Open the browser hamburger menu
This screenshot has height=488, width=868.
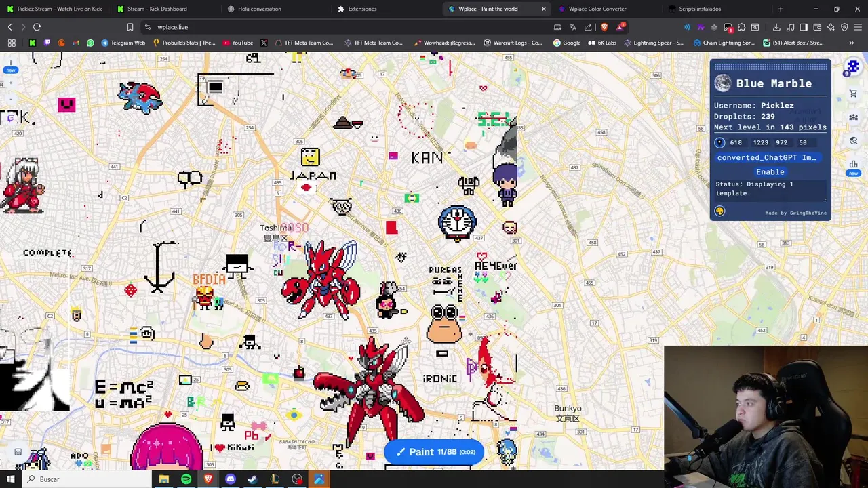pyautogui.click(x=858, y=27)
